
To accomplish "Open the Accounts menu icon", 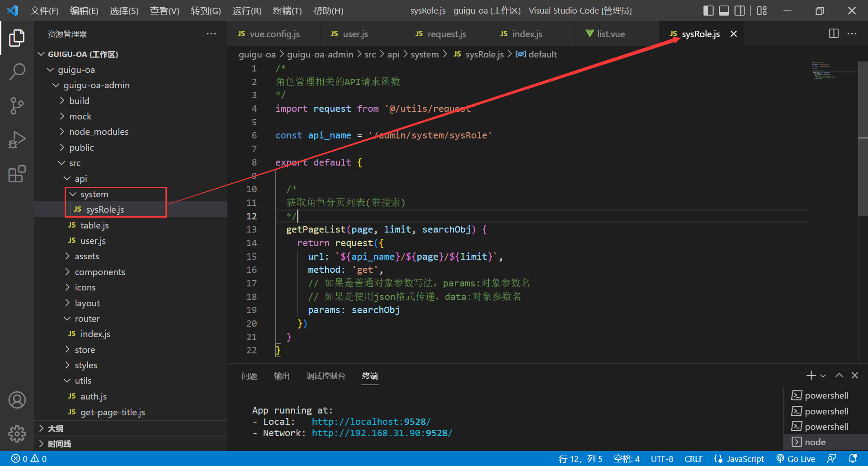I will (x=17, y=400).
